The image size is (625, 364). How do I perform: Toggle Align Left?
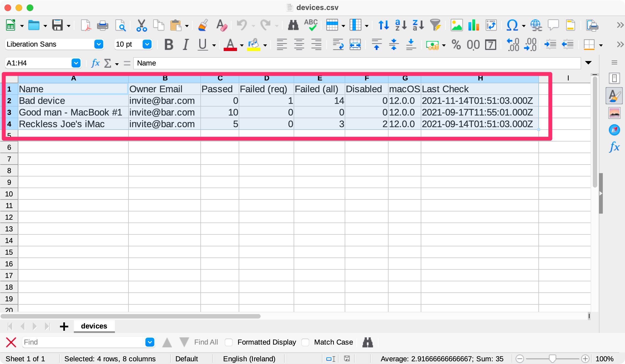(282, 44)
